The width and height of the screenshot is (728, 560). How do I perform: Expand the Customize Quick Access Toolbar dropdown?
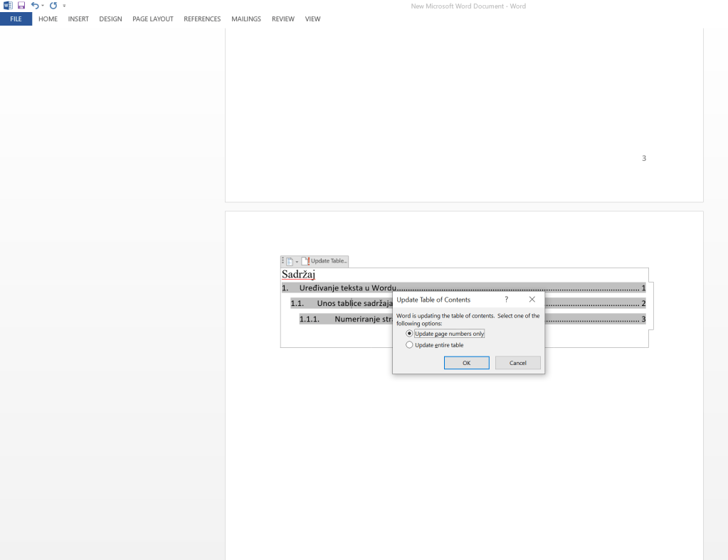65,6
